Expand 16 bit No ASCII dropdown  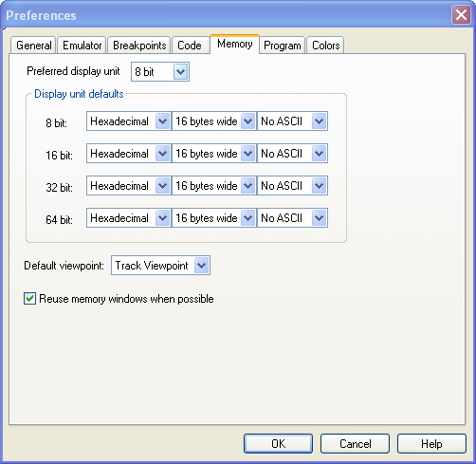[x=292, y=154]
